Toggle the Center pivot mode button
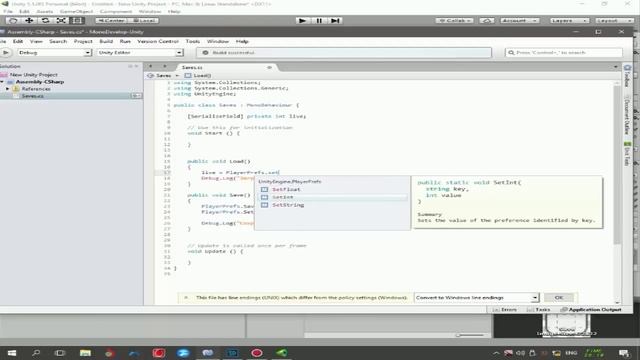This screenshot has height=360, width=640. pos(111,20)
